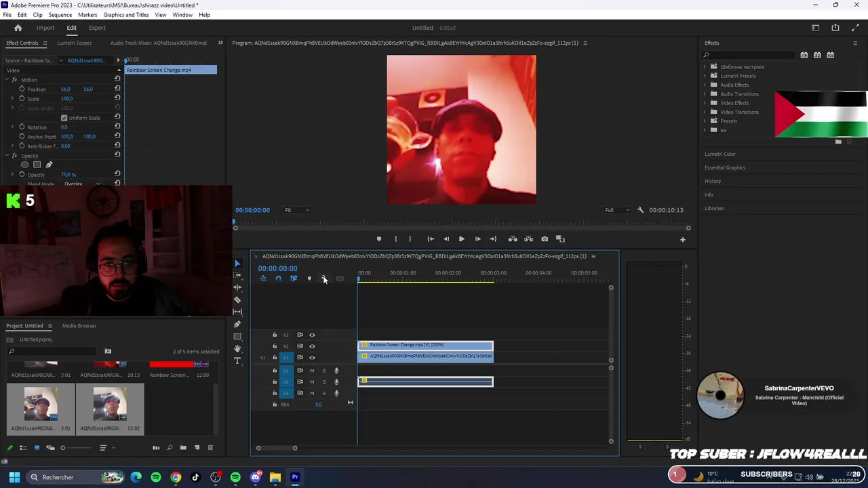Screen dimensions: 868x488
Task: Click New Item icon in Project panel
Action: (x=197, y=447)
